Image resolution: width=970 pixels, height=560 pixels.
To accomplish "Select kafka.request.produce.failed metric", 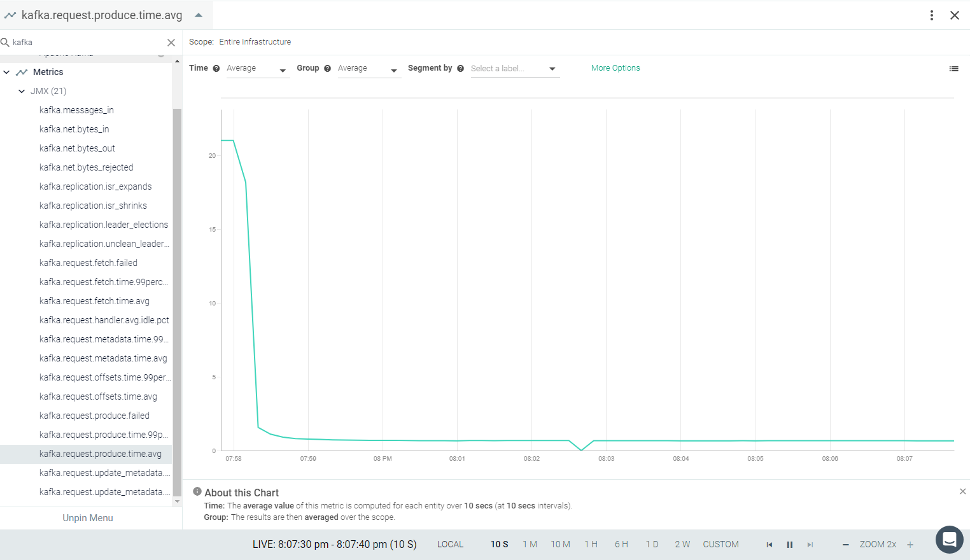I will 94,416.
